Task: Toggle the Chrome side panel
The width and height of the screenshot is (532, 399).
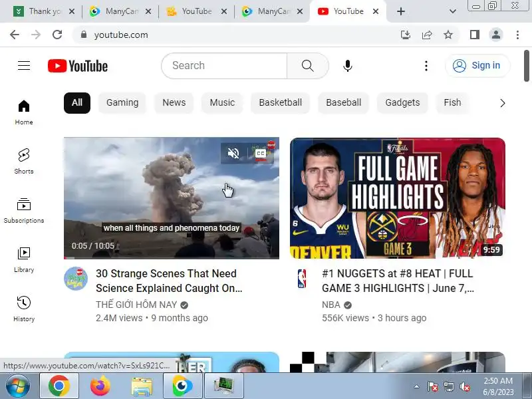Action: [x=475, y=35]
